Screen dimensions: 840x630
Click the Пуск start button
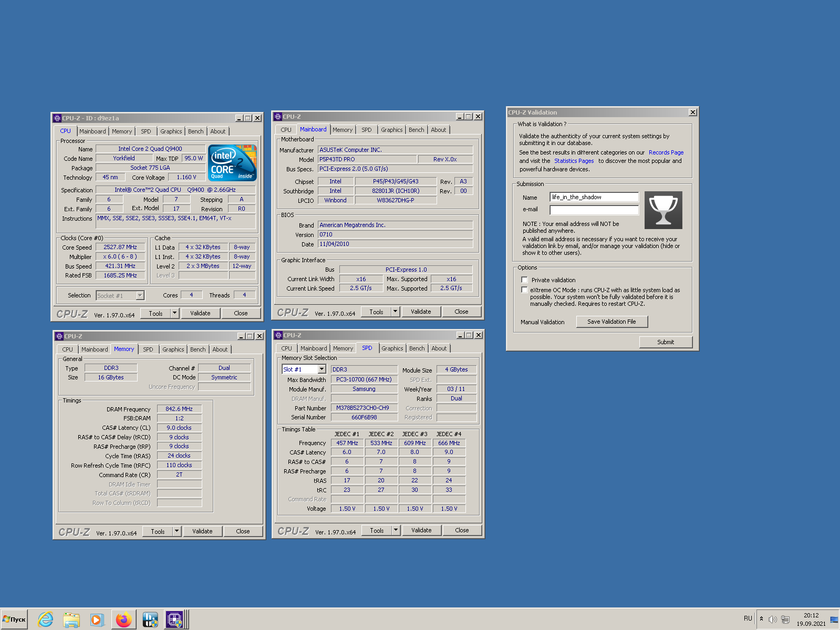click(x=14, y=619)
